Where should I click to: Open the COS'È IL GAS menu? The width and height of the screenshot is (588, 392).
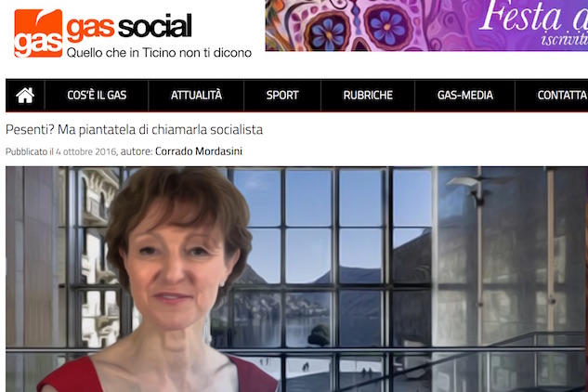(x=97, y=96)
